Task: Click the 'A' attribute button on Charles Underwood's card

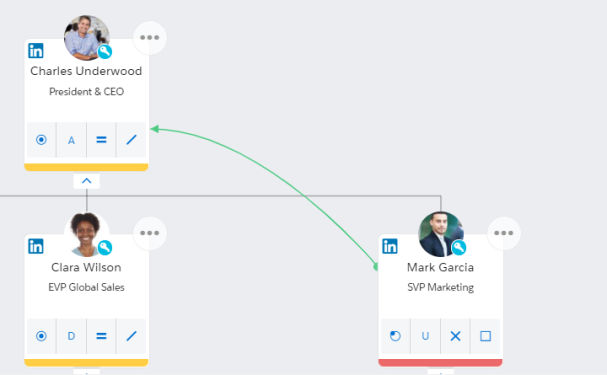Action: point(71,140)
